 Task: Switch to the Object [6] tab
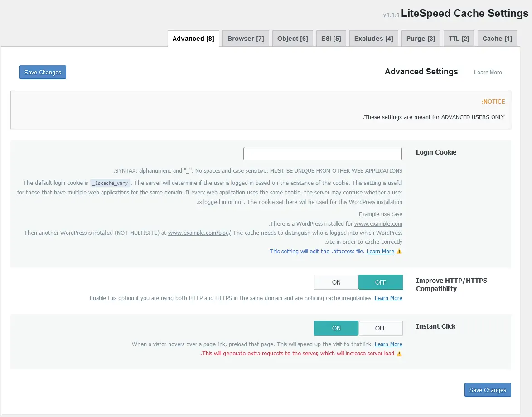[292, 39]
